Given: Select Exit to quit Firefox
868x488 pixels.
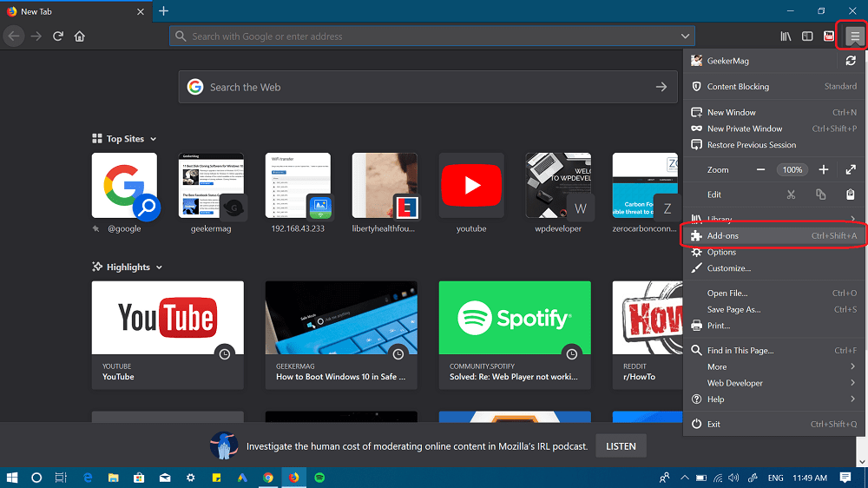Looking at the screenshot, I should point(774,425).
